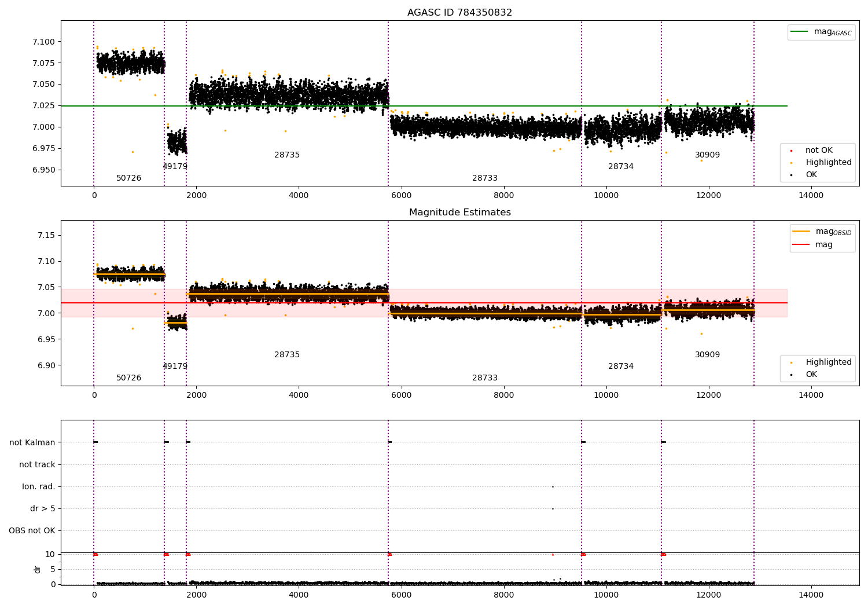This screenshot has height=608, width=868.
Task: Click obsid label 50726 in middle plot
Action: click(x=128, y=378)
